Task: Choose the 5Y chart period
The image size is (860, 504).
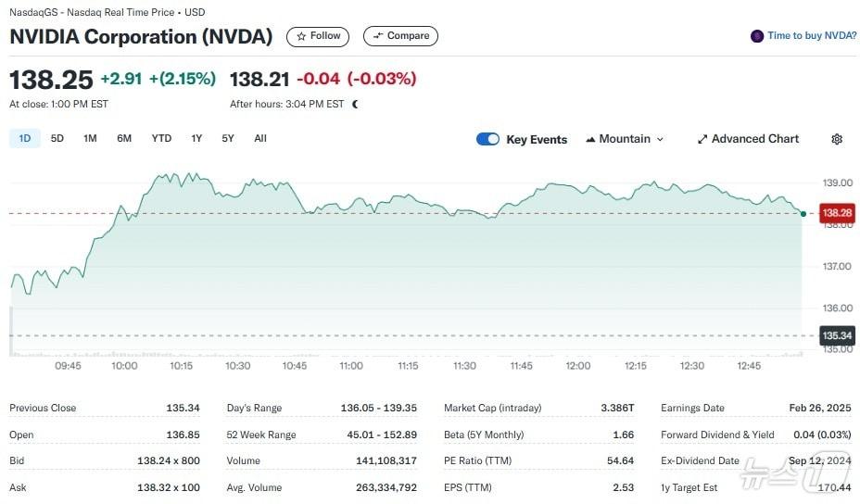Action: (x=228, y=138)
